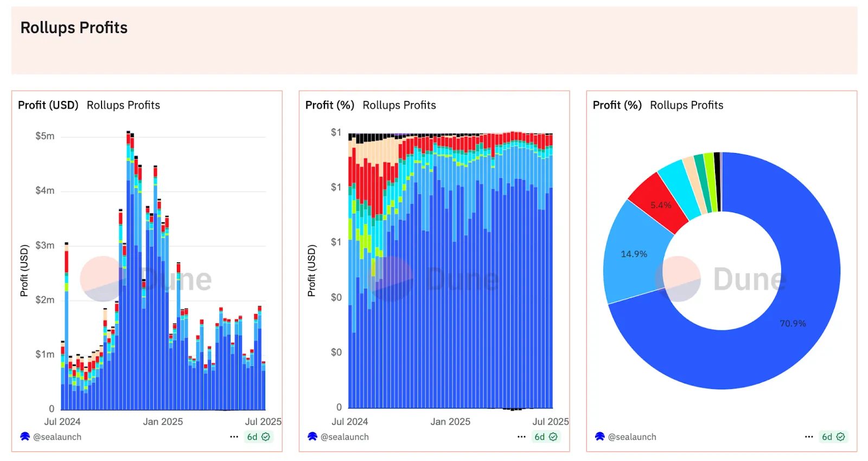This screenshot has height=461, width=868.
Task: Select the lime green donut segment
Action: point(711,183)
